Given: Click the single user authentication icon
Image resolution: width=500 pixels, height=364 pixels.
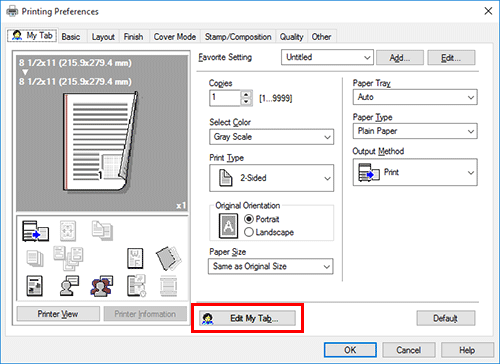Looking at the screenshot, I should (x=69, y=286).
